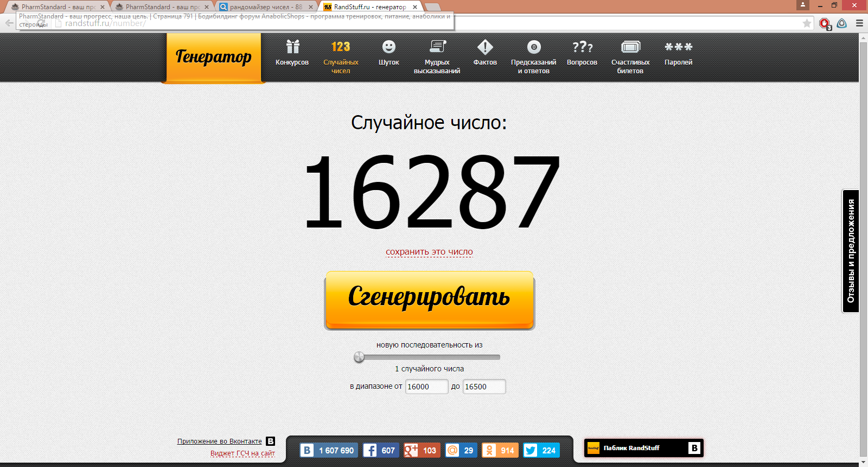This screenshot has height=467, width=868.
Task: Click the range end field showing 16500
Action: click(x=484, y=387)
